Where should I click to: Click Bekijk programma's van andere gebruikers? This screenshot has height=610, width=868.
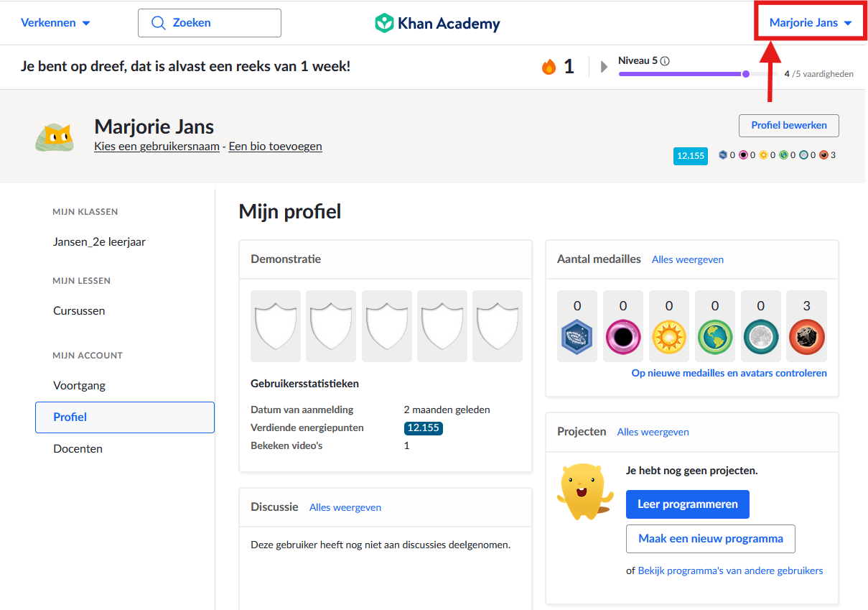click(x=731, y=571)
